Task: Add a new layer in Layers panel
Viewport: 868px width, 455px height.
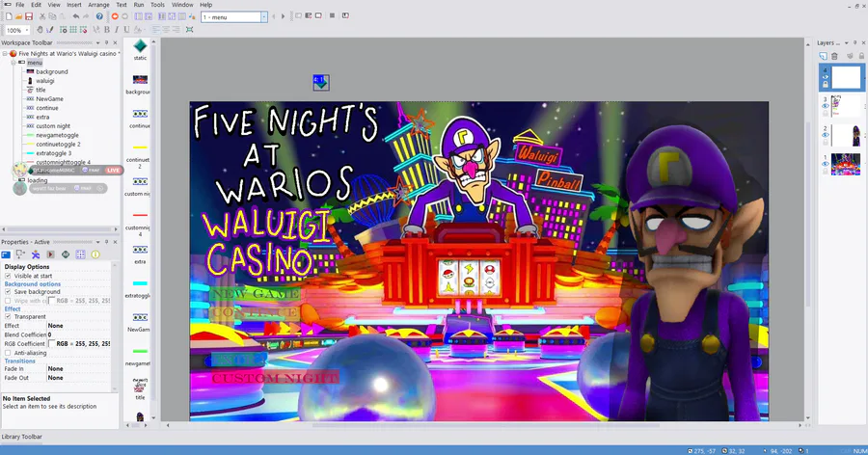Action: coord(824,56)
